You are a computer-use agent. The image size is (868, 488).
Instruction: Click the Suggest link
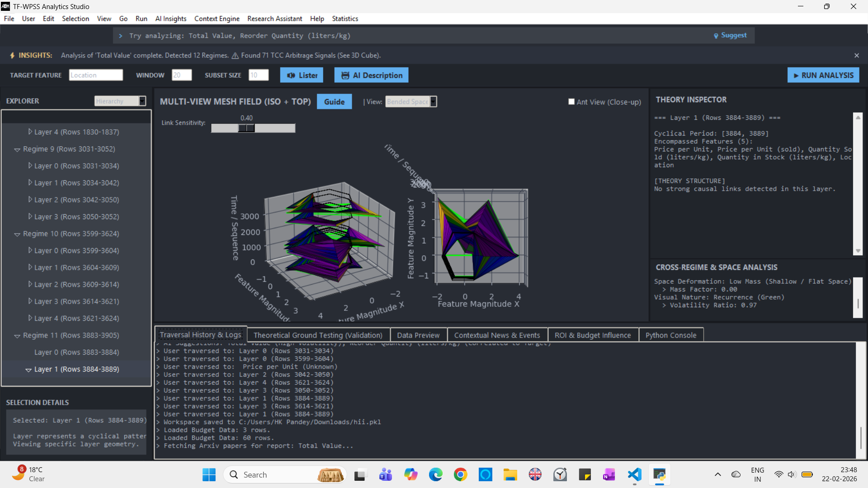(x=734, y=35)
